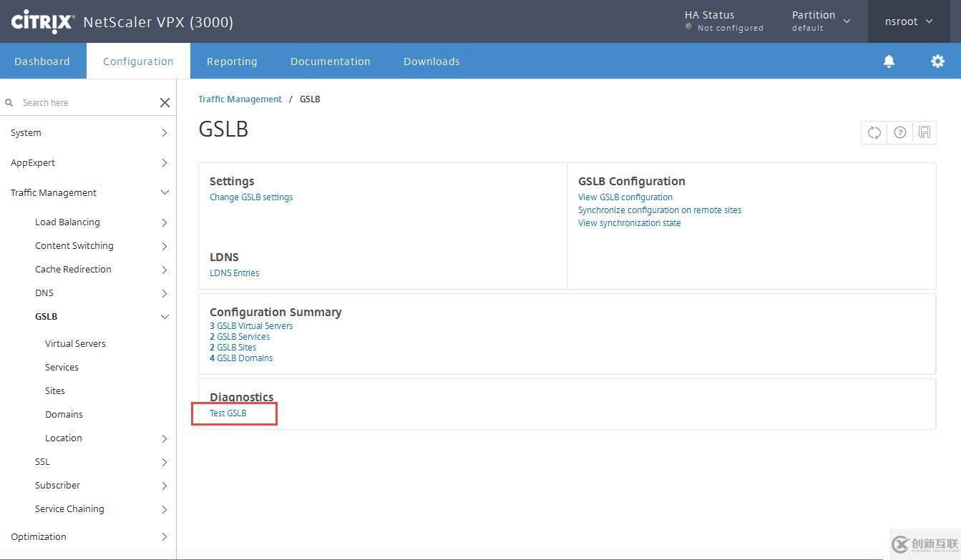Click Change GSLB settings link
Viewport: 961px width, 560px height.
tap(251, 197)
